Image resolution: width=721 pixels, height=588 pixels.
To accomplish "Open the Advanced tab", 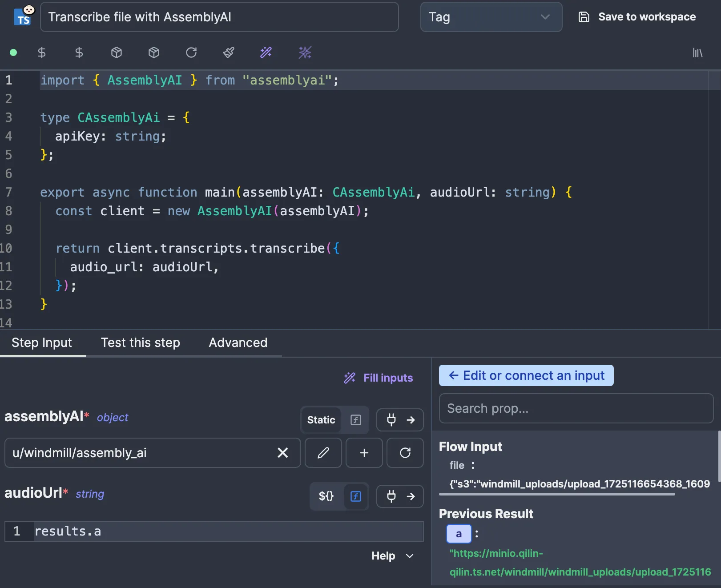I will click(238, 342).
